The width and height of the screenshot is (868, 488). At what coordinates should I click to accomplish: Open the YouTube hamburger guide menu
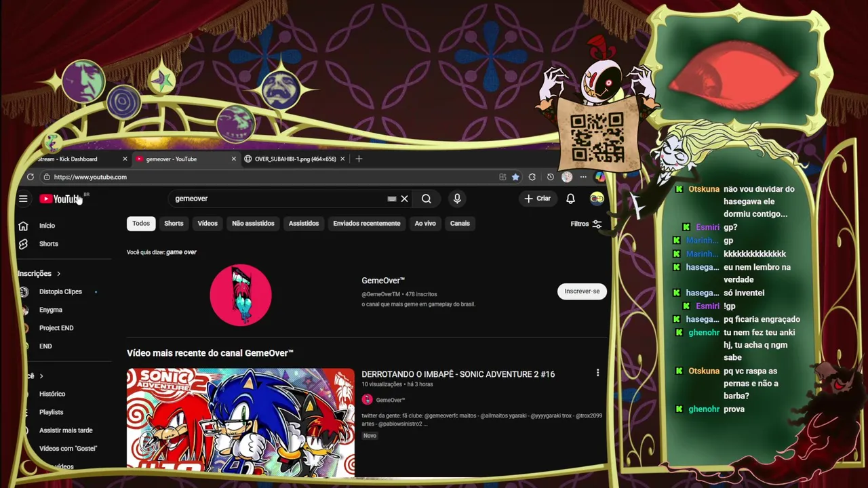coord(23,199)
